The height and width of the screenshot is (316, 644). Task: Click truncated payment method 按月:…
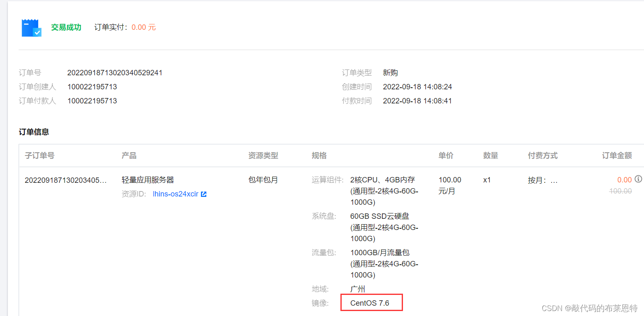pyautogui.click(x=543, y=180)
